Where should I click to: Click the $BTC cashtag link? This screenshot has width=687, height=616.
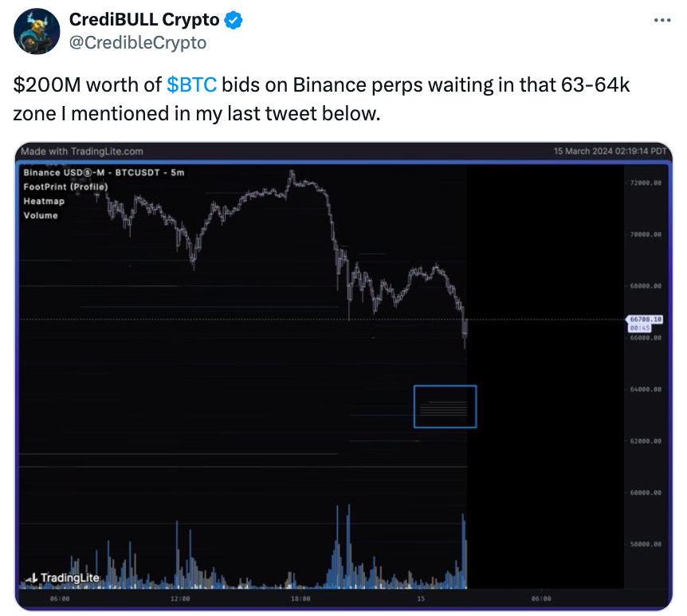191,84
